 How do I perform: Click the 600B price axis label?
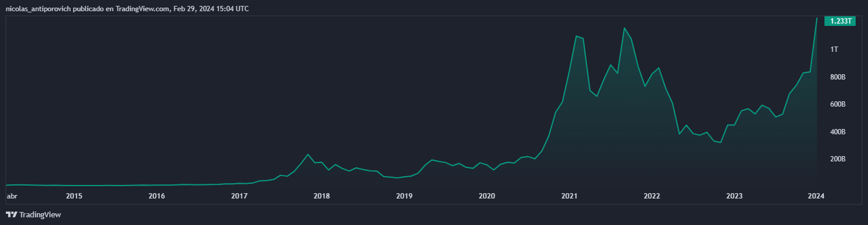point(837,104)
